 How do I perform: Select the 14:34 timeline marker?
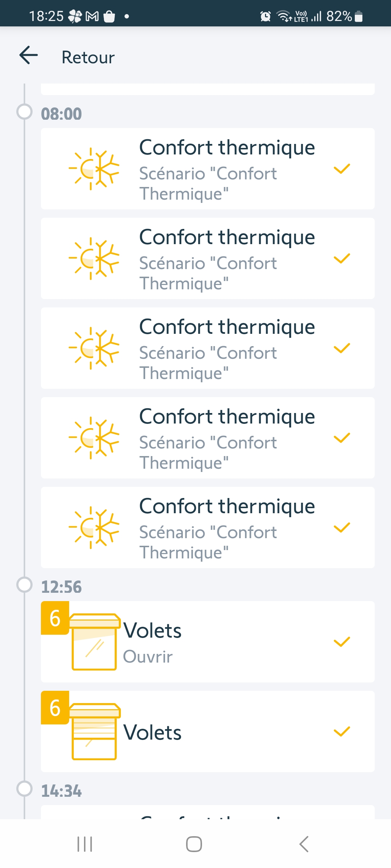[25, 789]
